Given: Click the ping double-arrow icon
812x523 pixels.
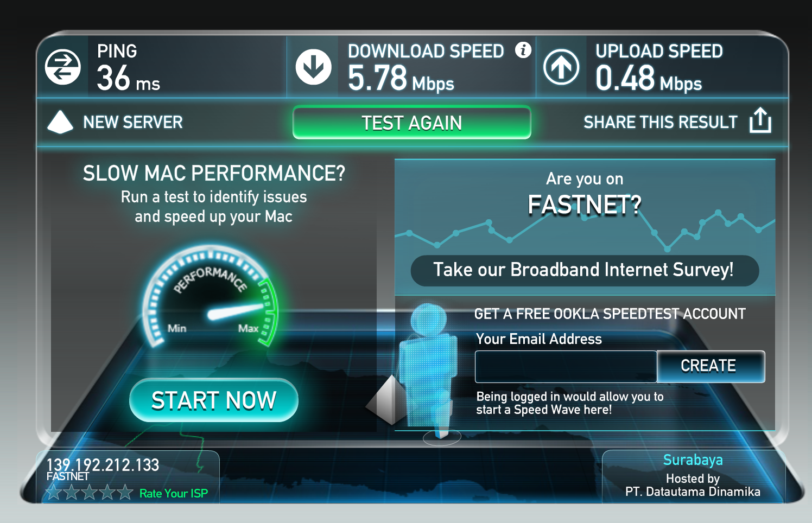Looking at the screenshot, I should [62, 67].
